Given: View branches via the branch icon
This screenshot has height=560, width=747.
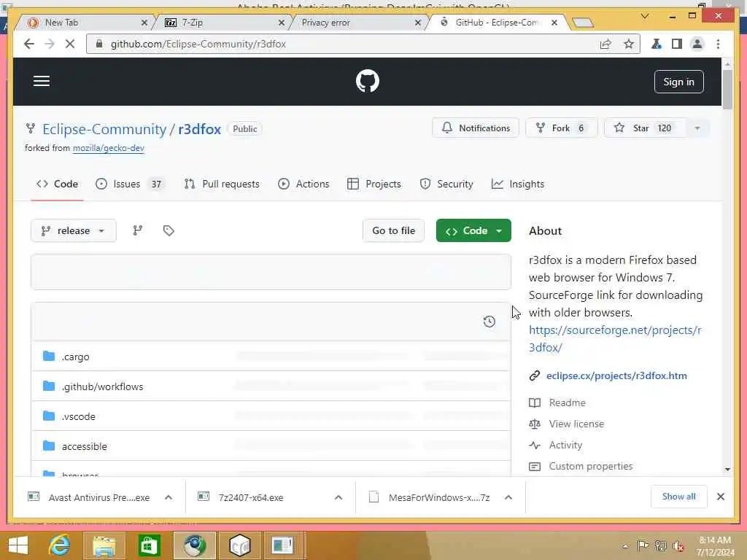Looking at the screenshot, I should click(x=138, y=230).
